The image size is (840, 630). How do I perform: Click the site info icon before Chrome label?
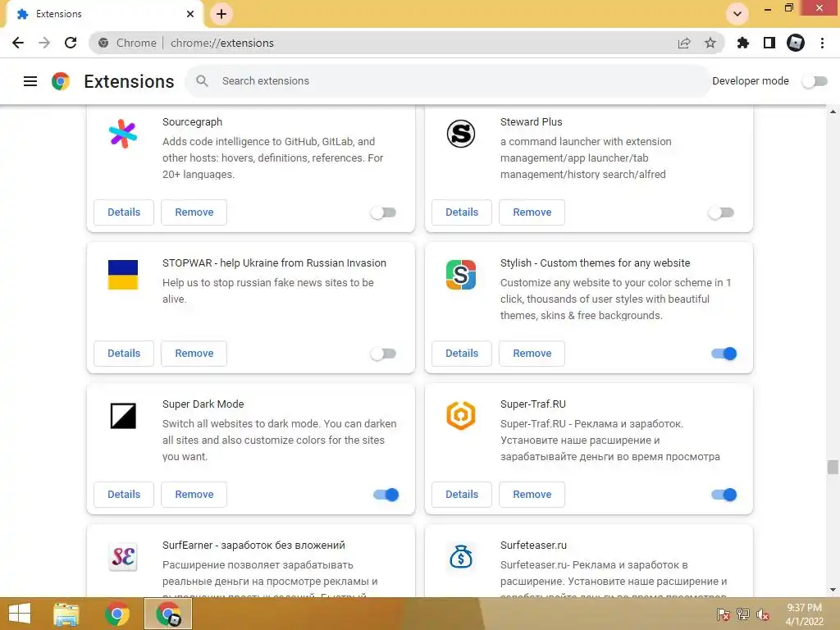103,43
